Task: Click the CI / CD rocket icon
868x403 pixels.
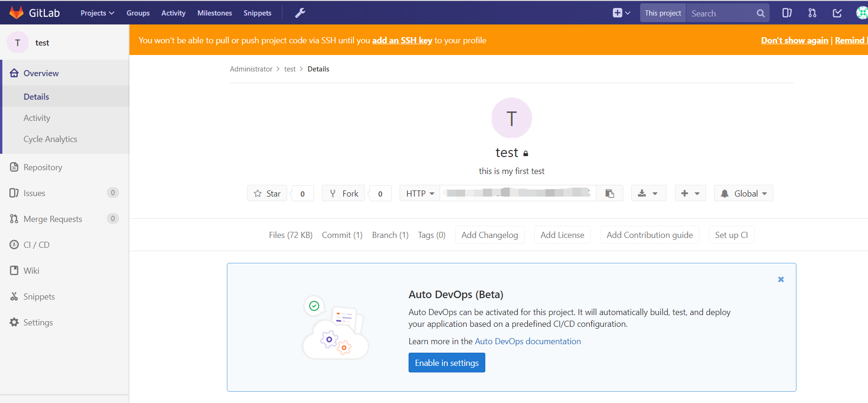Action: tap(14, 245)
